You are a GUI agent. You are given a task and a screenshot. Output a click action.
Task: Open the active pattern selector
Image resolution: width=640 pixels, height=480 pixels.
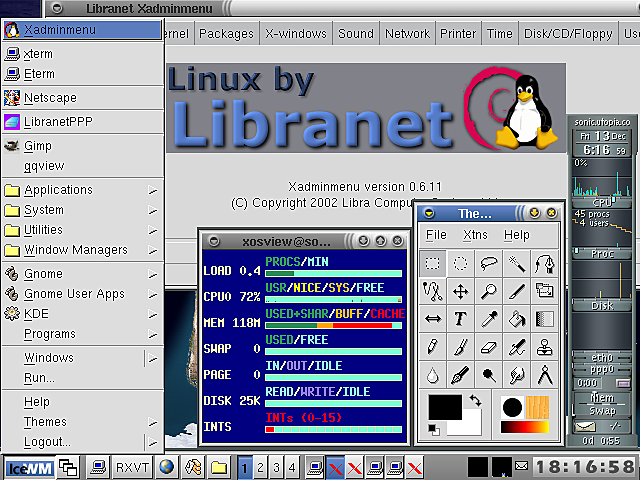tap(537, 407)
